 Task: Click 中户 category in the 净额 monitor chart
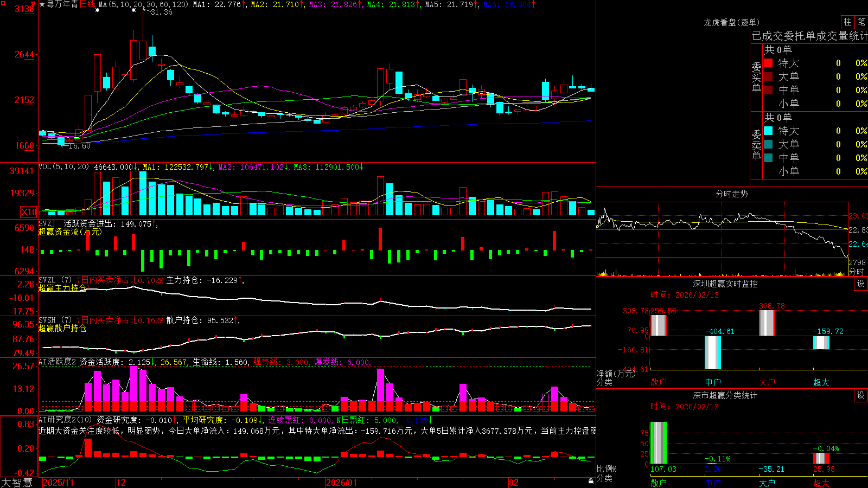click(x=713, y=382)
